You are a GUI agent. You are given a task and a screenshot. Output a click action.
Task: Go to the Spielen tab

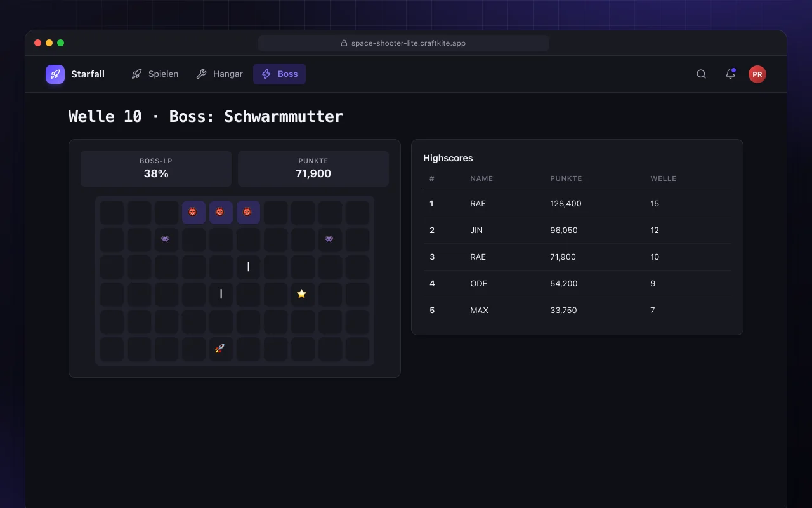pos(155,74)
